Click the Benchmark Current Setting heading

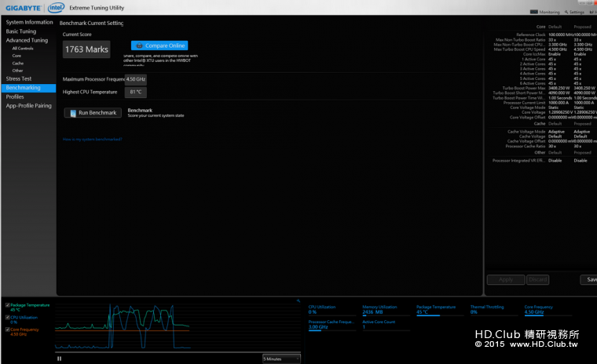pyautogui.click(x=91, y=24)
